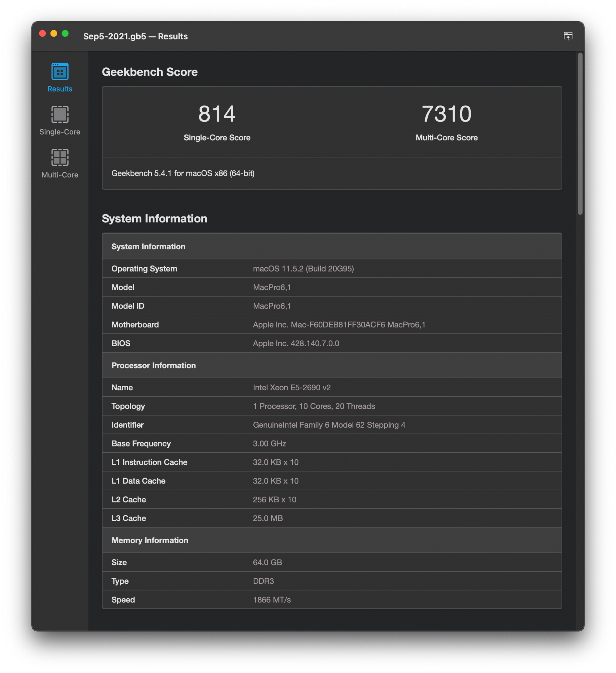Click the Geekbench 5.4.1 version text
The width and height of the screenshot is (616, 673).
coord(183,173)
